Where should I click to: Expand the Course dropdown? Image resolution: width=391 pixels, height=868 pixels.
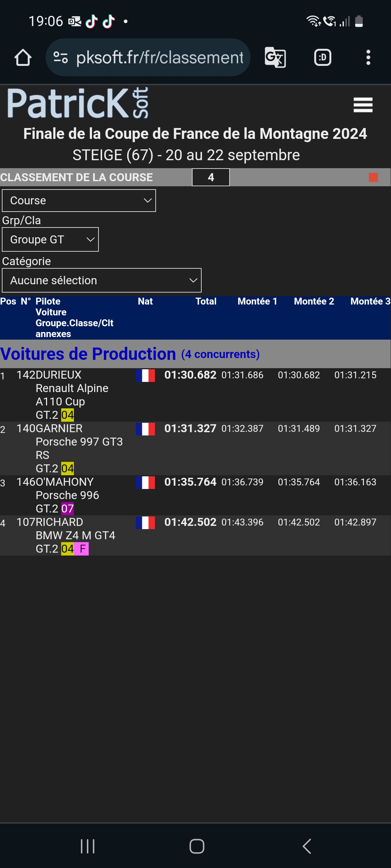79,201
